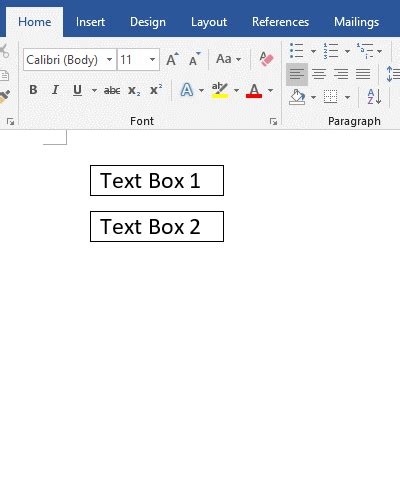This screenshot has width=400, height=500.
Task: Apply yellow text highlight color
Action: pos(220,90)
